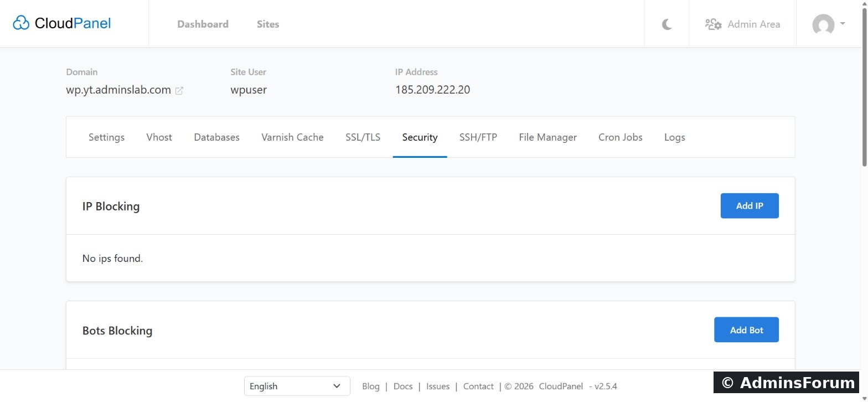The image size is (868, 402).
Task: Expand the English language dropdown
Action: (x=297, y=386)
